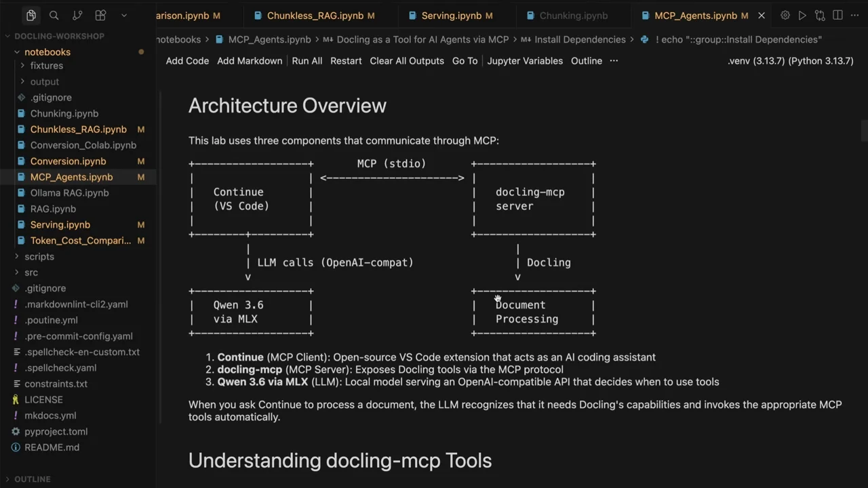868x488 pixels.
Task: Open the Search view icon
Action: (x=54, y=15)
